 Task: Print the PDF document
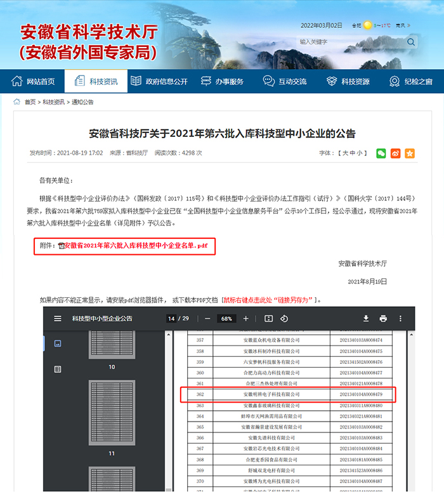click(x=383, y=318)
